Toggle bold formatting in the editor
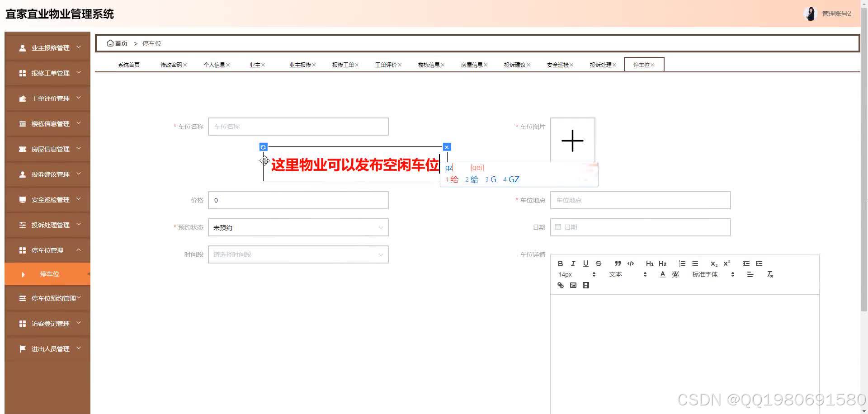The width and height of the screenshot is (868, 414). point(560,263)
